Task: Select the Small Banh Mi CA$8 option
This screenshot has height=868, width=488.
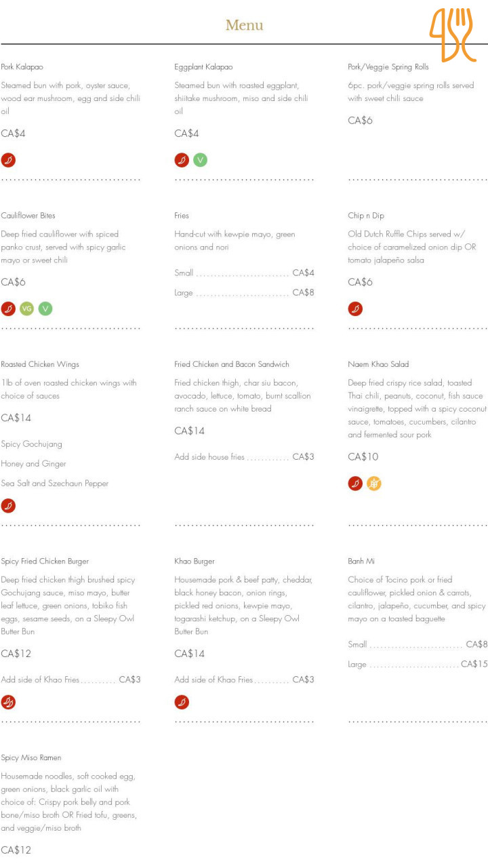Action: click(x=418, y=644)
